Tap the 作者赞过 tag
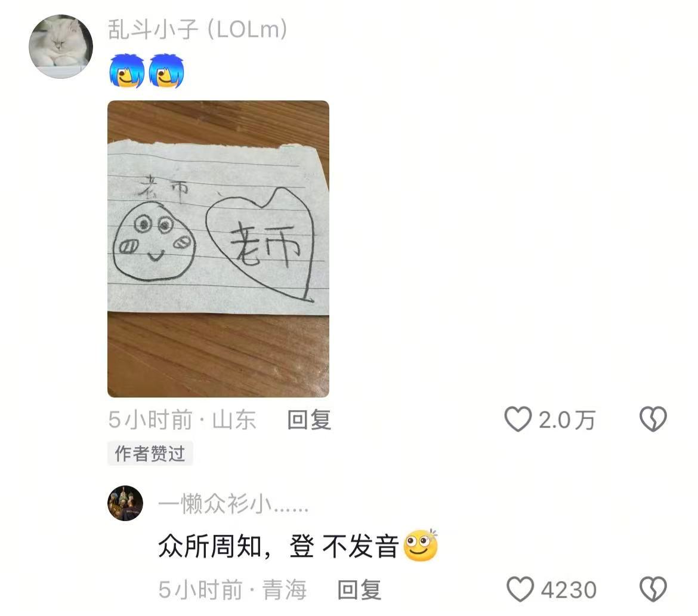This screenshot has height=616, width=698. pos(150,454)
